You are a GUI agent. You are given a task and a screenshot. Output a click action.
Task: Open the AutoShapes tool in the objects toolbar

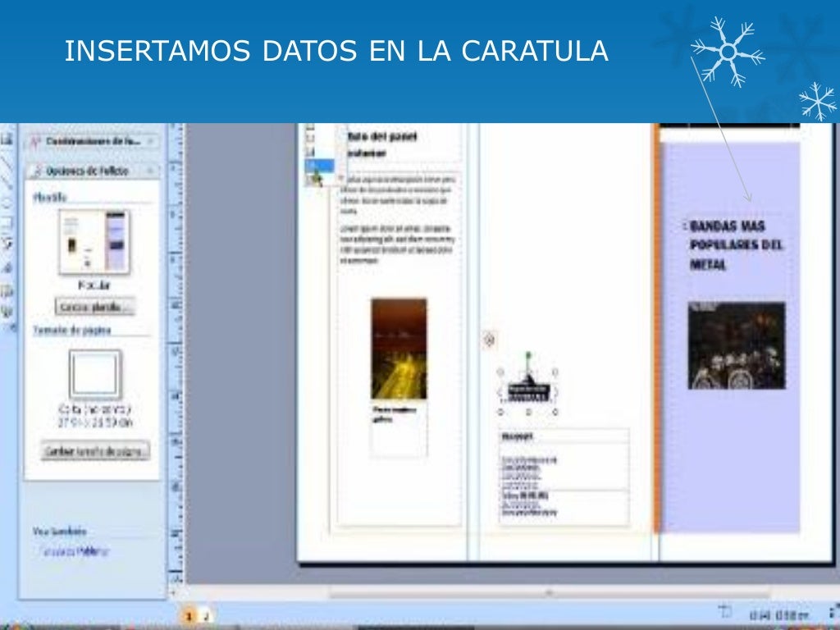click(6, 244)
